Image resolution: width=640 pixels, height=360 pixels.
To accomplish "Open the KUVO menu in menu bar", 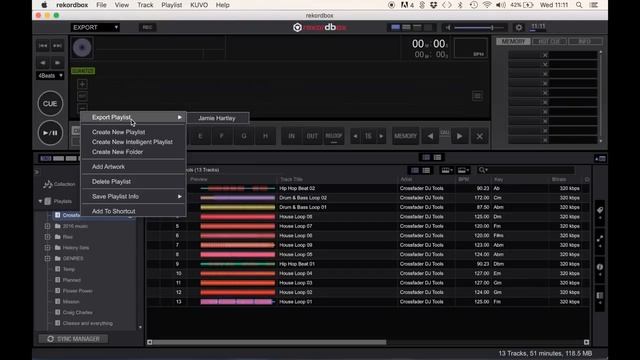I will click(199, 5).
